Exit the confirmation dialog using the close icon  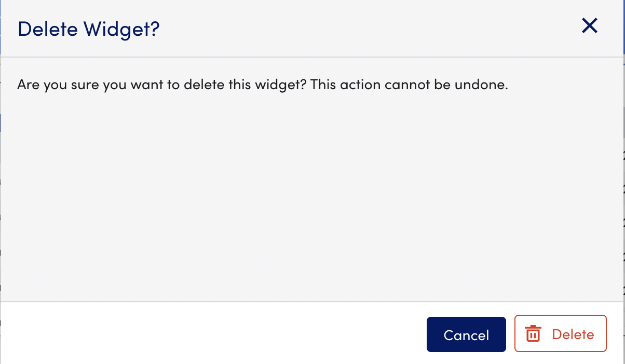coord(589,25)
